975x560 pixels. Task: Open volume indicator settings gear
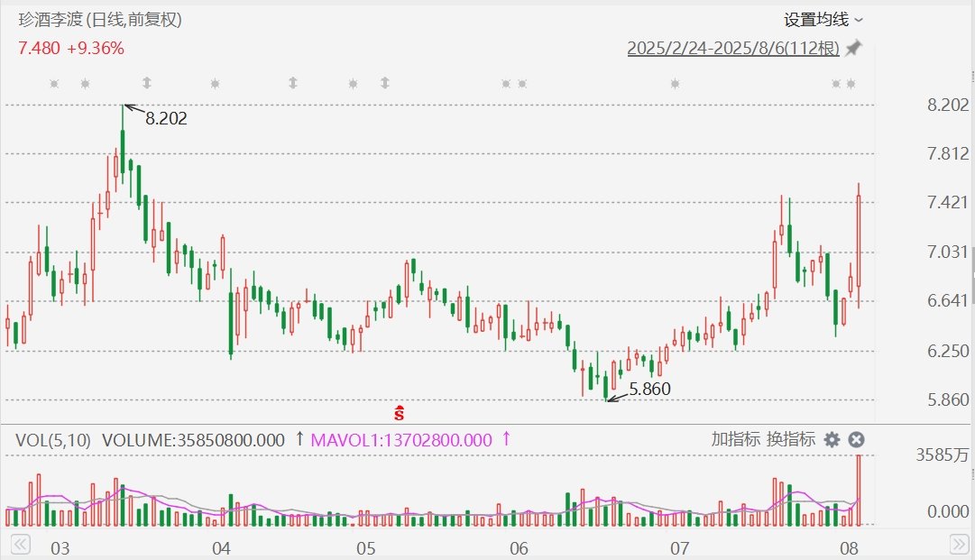pos(832,440)
